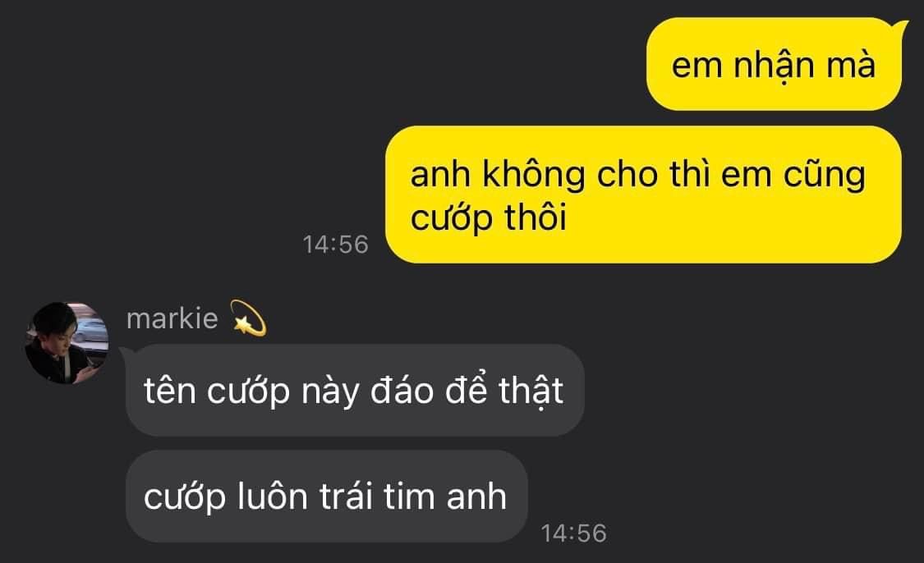Click the word 'nhận' in the top message

pos(774,65)
